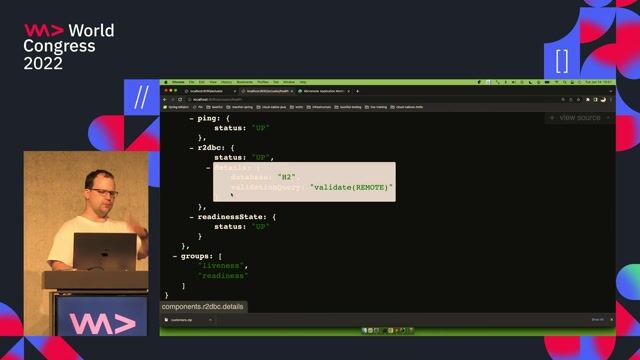
Task: Close the downloads bar
Action: point(611,320)
